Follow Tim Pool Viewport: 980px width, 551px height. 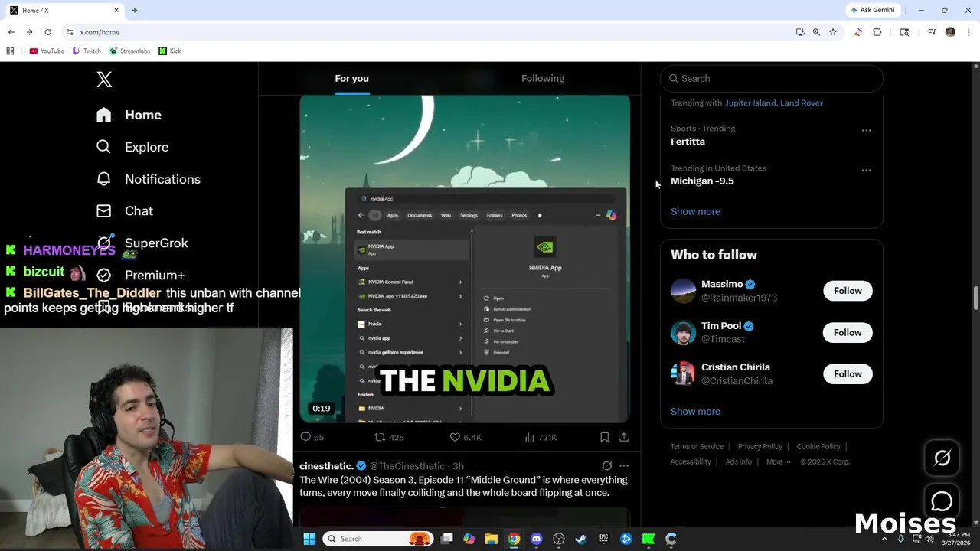click(x=848, y=332)
